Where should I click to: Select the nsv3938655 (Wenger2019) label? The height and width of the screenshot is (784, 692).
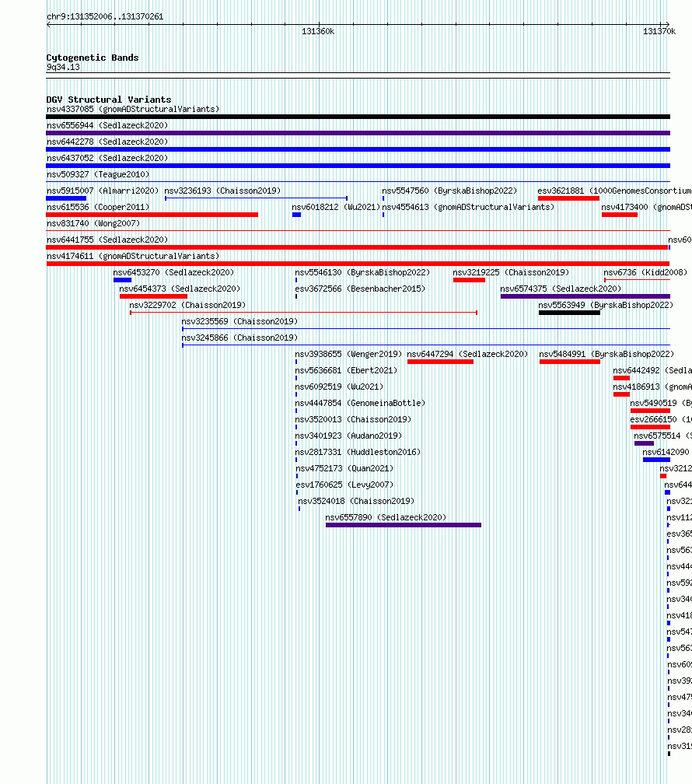click(x=348, y=354)
